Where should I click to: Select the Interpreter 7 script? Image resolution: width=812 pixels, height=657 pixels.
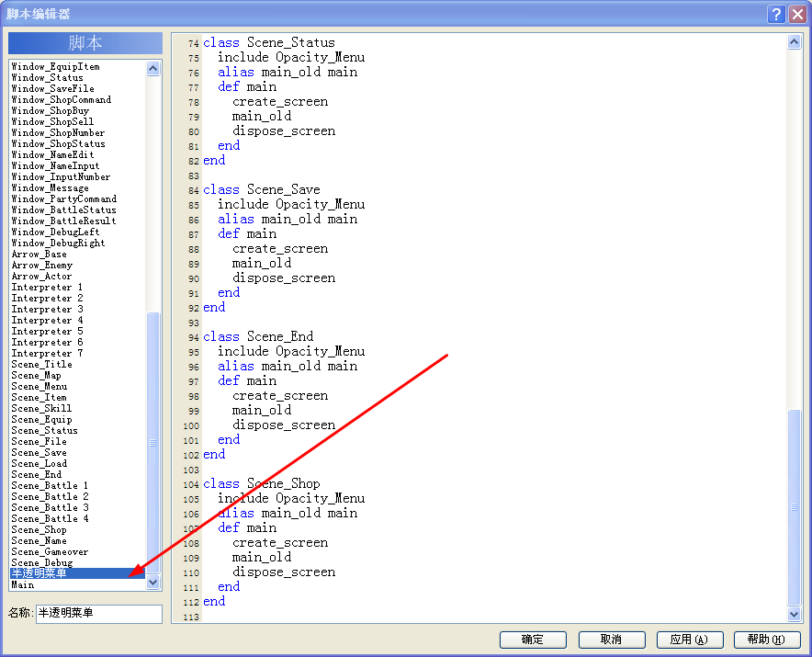(78, 354)
